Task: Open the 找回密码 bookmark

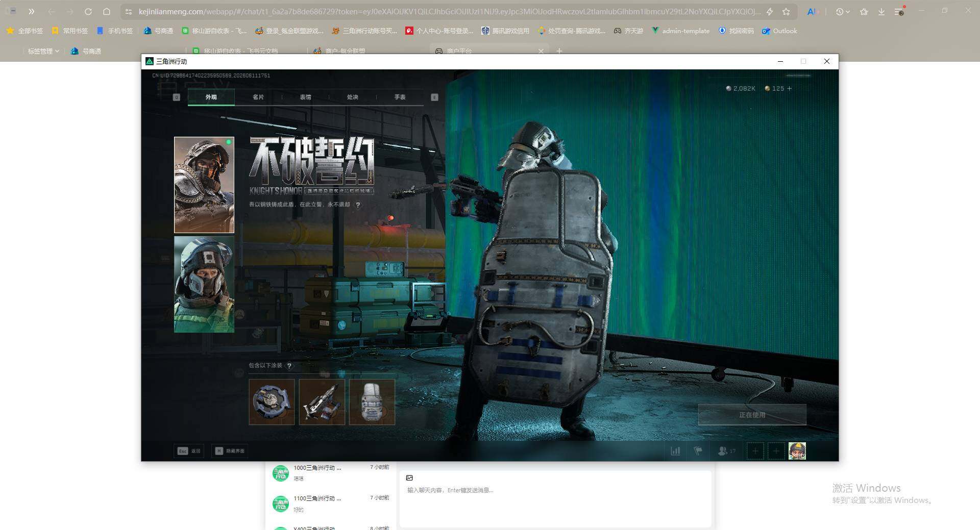Action: [x=736, y=31]
